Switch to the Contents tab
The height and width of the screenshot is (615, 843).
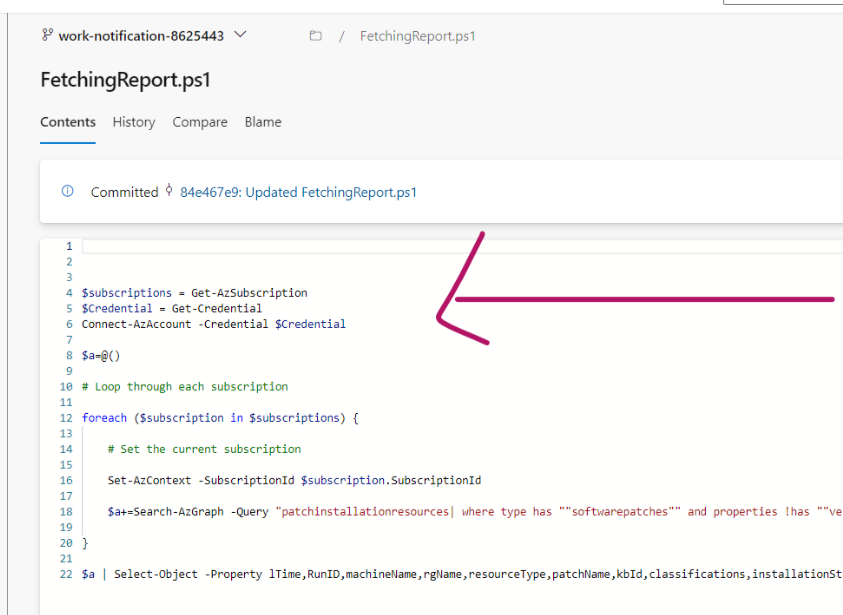(x=68, y=122)
